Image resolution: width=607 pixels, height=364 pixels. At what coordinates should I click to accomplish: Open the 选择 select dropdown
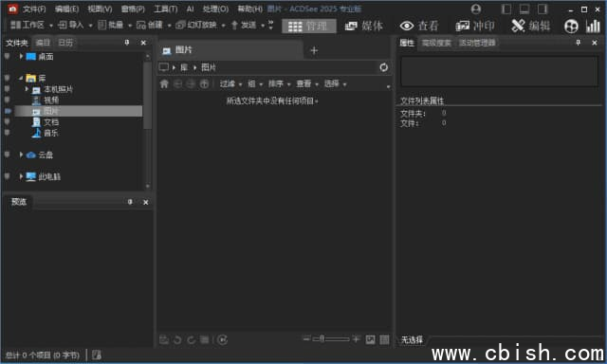pos(335,84)
